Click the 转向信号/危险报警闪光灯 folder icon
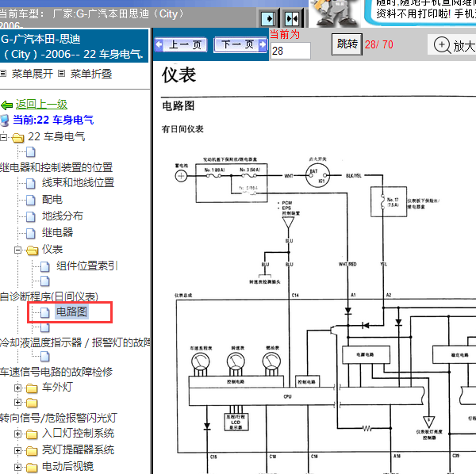 click(x=32, y=403)
